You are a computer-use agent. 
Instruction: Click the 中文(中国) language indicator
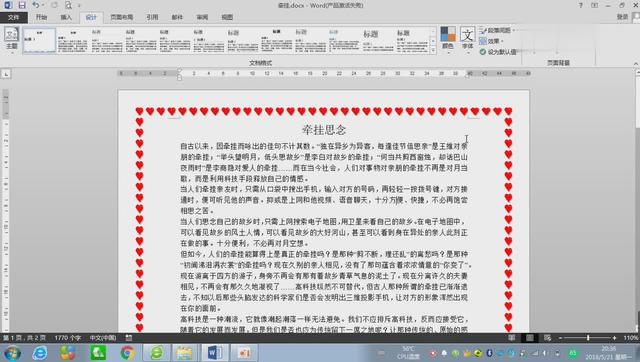103,338
